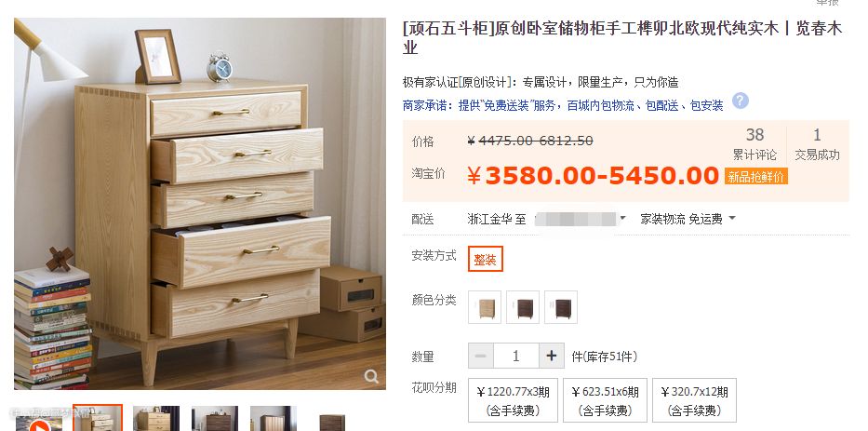Select the dark dresser thumbnail in gallery

[215, 419]
